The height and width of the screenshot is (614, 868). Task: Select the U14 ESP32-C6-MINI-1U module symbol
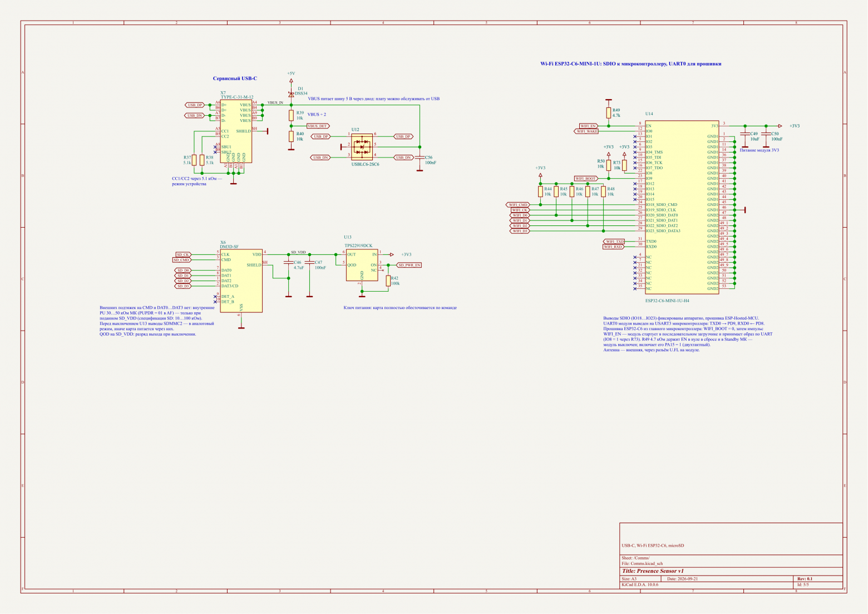tap(682, 207)
